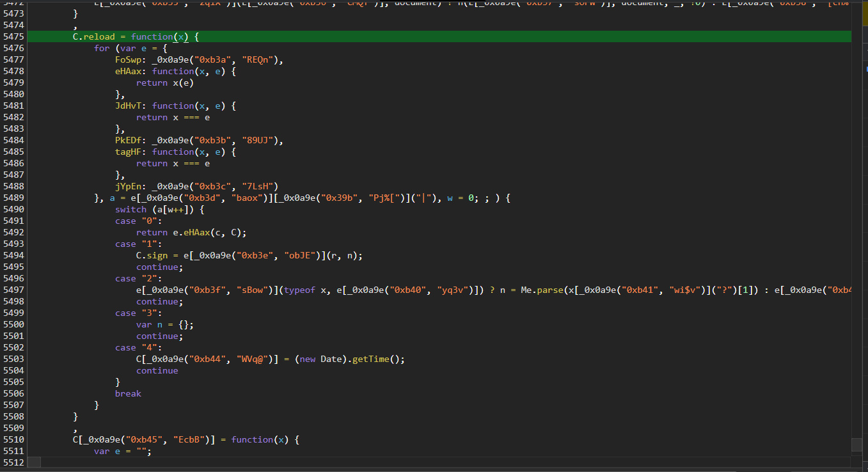Click the FoSwp property key

[128, 59]
